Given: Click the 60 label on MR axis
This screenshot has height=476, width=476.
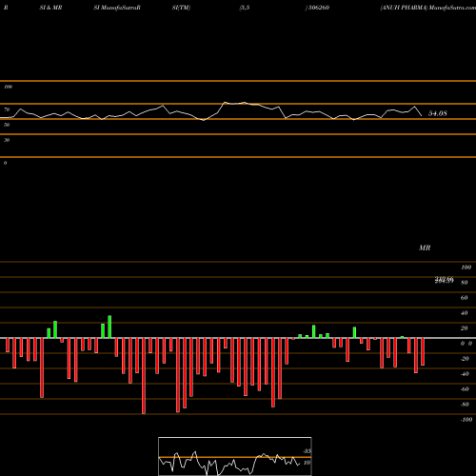Looking at the screenshot, I should coord(465,298).
